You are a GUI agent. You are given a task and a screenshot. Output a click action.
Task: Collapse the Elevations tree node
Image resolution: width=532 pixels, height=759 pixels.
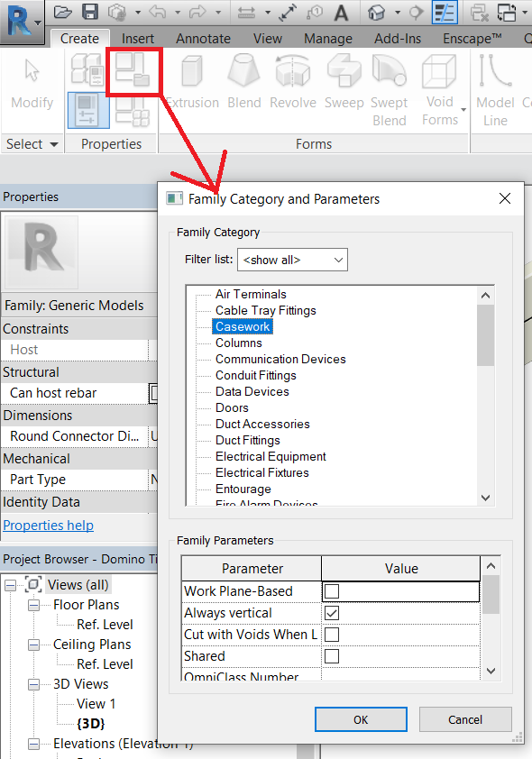[x=33, y=744]
